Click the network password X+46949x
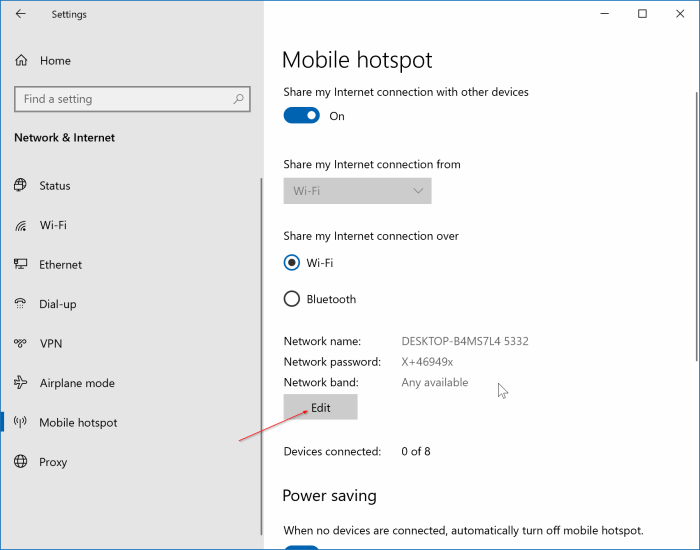 427,362
